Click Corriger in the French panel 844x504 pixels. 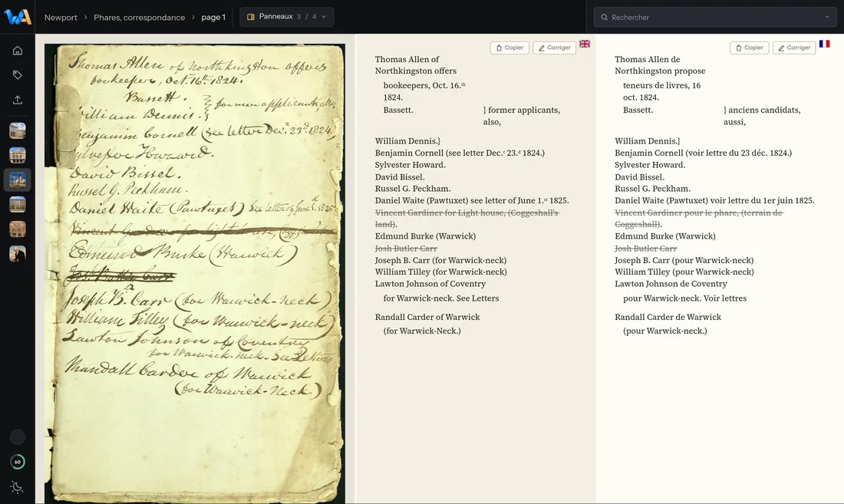tap(794, 48)
